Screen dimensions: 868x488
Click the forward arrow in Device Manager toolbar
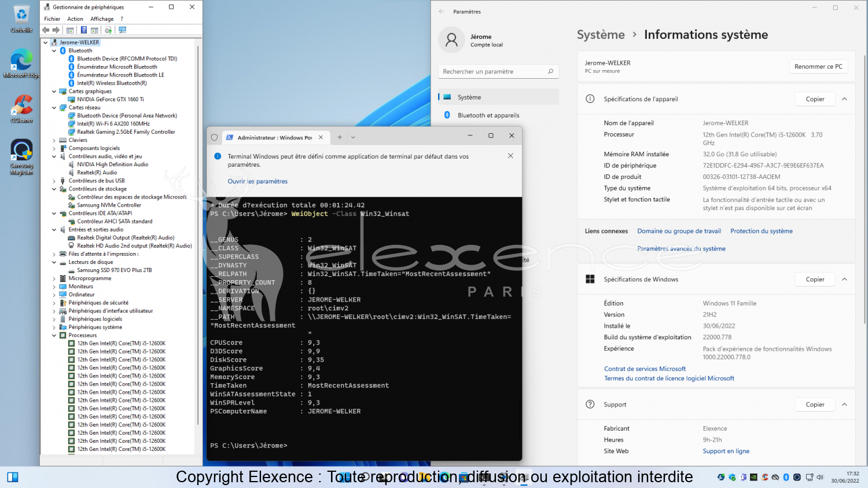click(x=56, y=30)
